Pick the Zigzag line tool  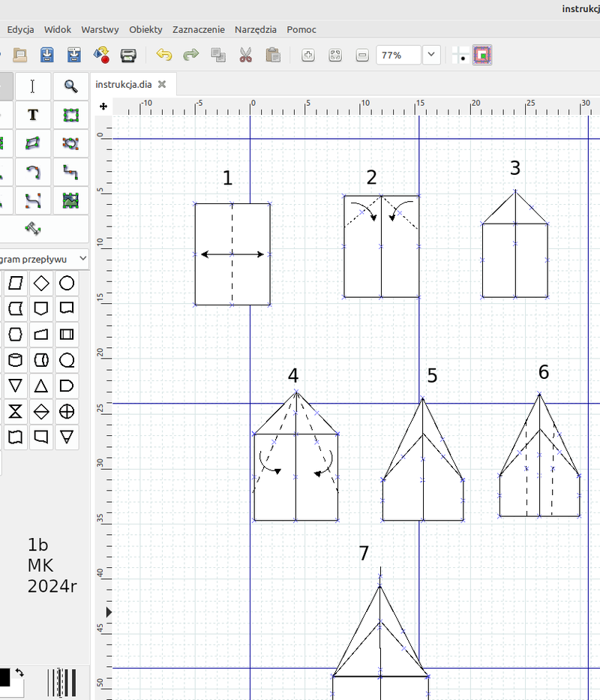[x=70, y=172]
